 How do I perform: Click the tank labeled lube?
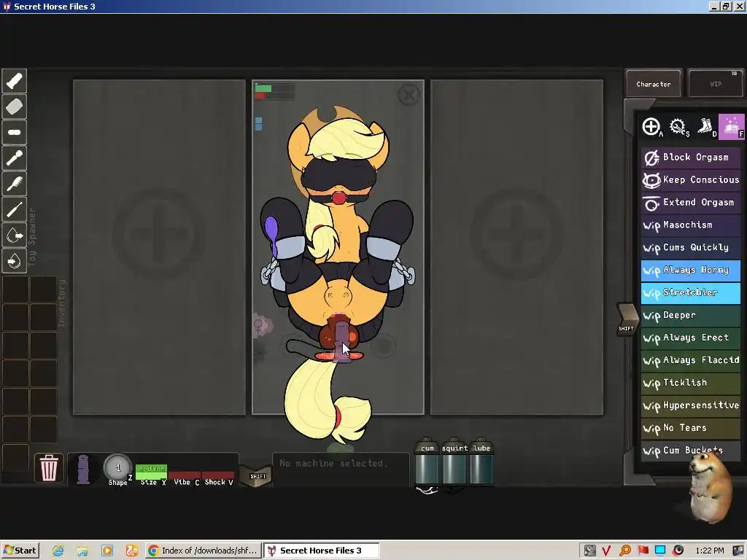481,461
